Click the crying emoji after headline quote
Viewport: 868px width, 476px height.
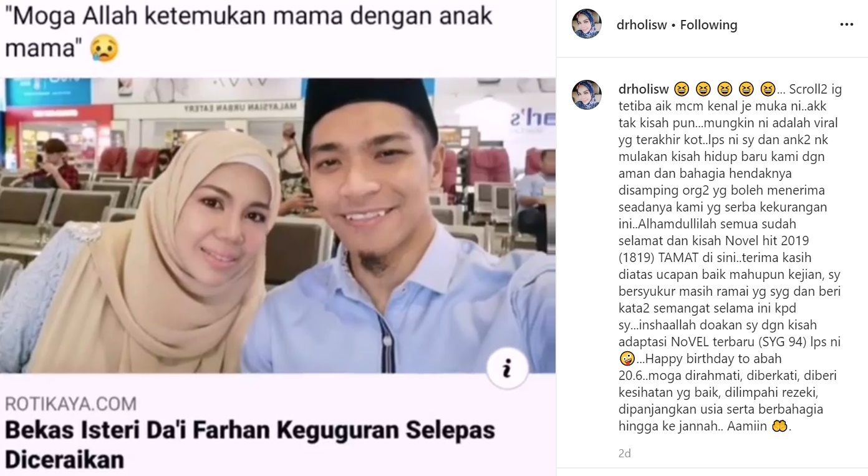click(104, 49)
